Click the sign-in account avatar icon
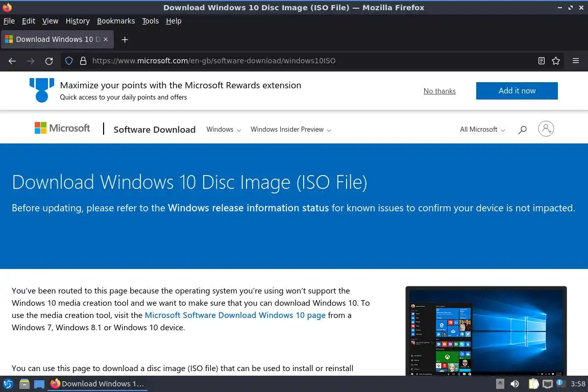This screenshot has width=588, height=392. point(546,129)
